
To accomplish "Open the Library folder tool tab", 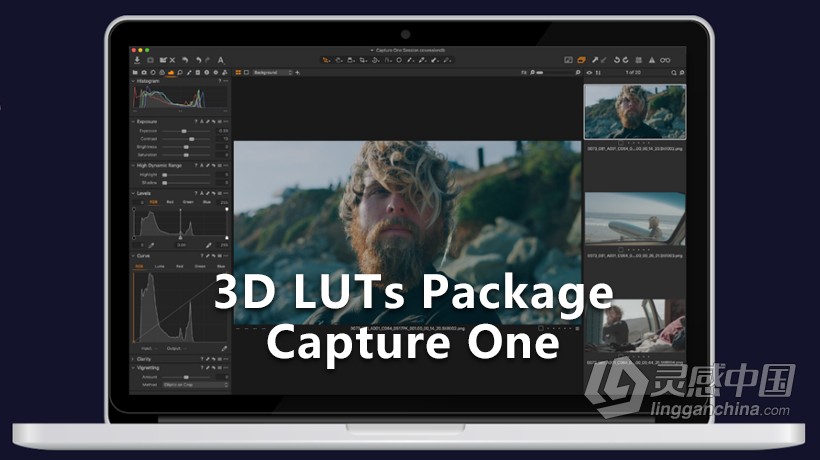I will click(x=135, y=73).
